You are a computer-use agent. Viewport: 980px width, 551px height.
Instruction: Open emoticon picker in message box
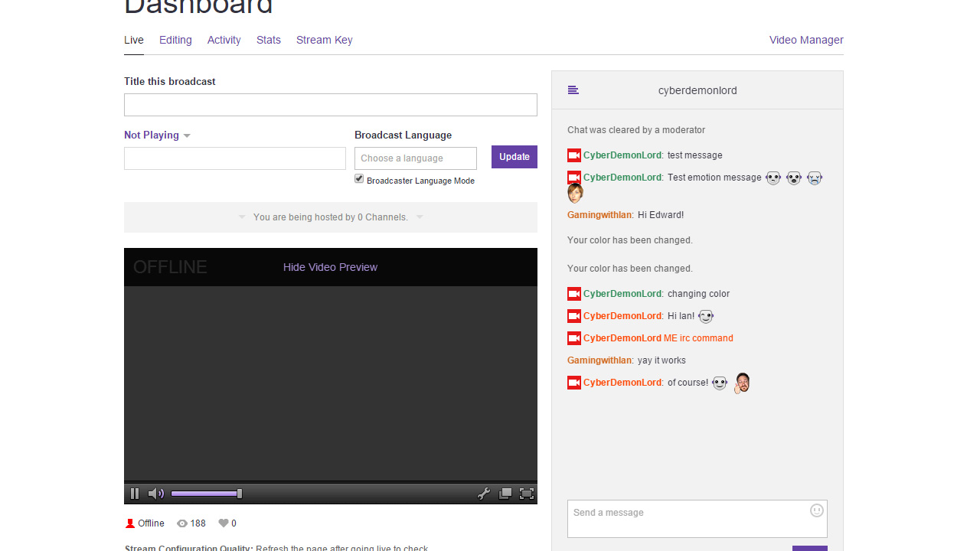point(817,510)
